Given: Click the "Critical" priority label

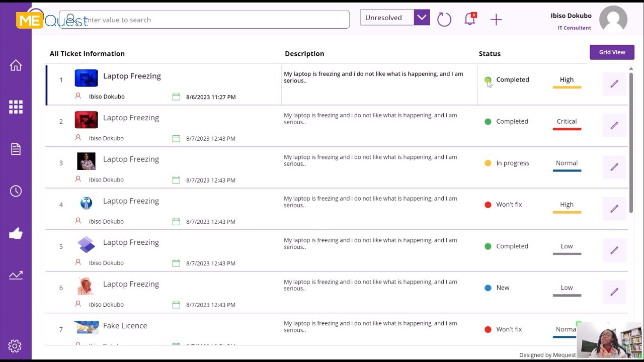Looking at the screenshot, I should [x=567, y=121].
